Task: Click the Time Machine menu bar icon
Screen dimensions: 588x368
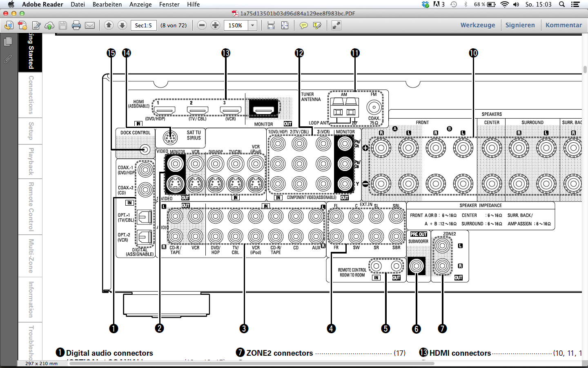Action: pos(454,4)
